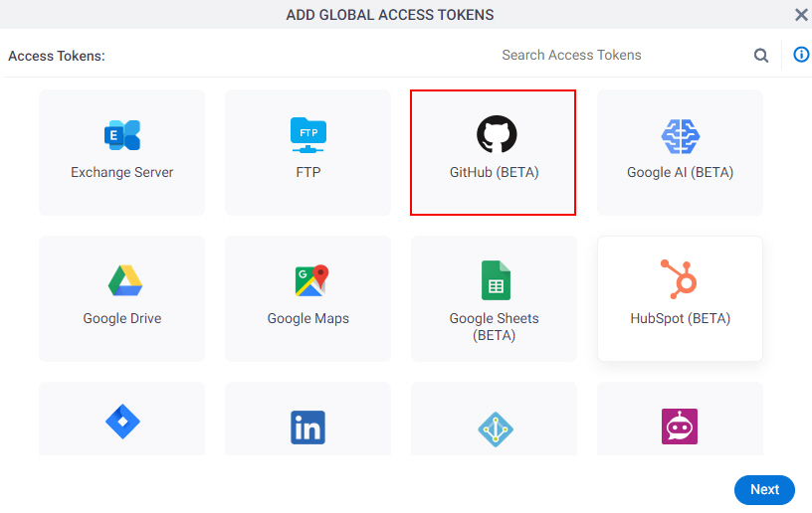Click the FTP label text

pos(308,172)
